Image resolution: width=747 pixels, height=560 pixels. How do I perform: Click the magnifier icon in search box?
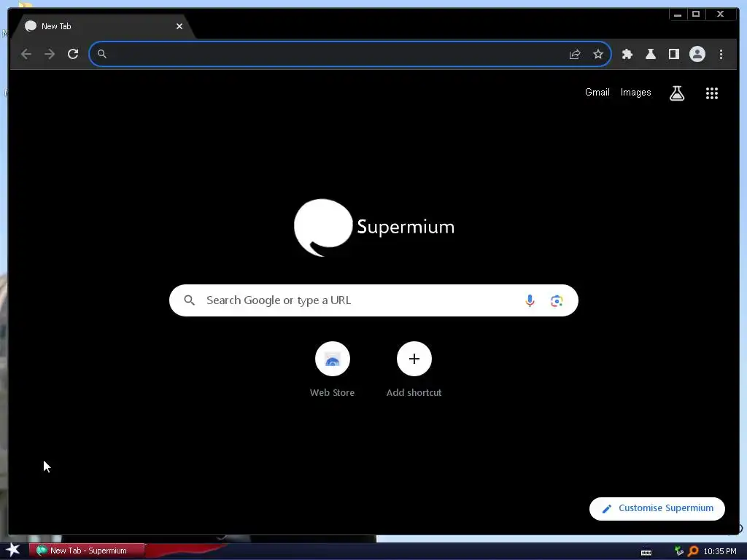(x=189, y=300)
